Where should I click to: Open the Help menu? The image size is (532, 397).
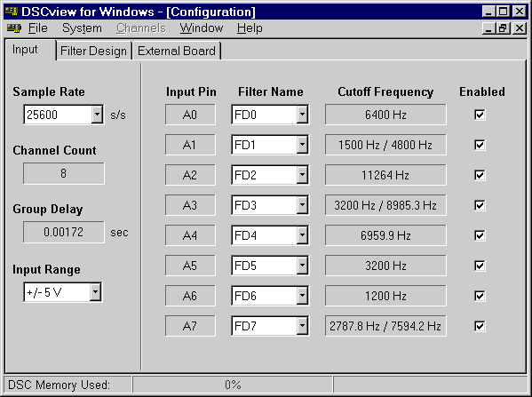coord(250,28)
